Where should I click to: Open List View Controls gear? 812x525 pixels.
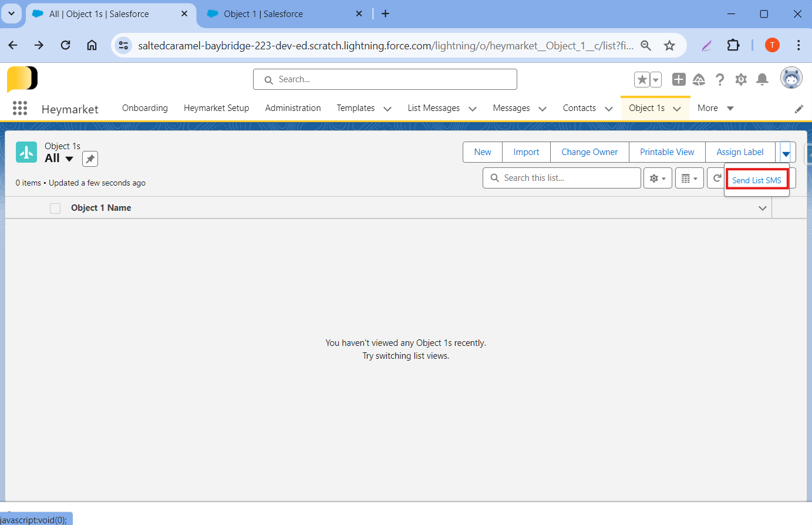(658, 178)
